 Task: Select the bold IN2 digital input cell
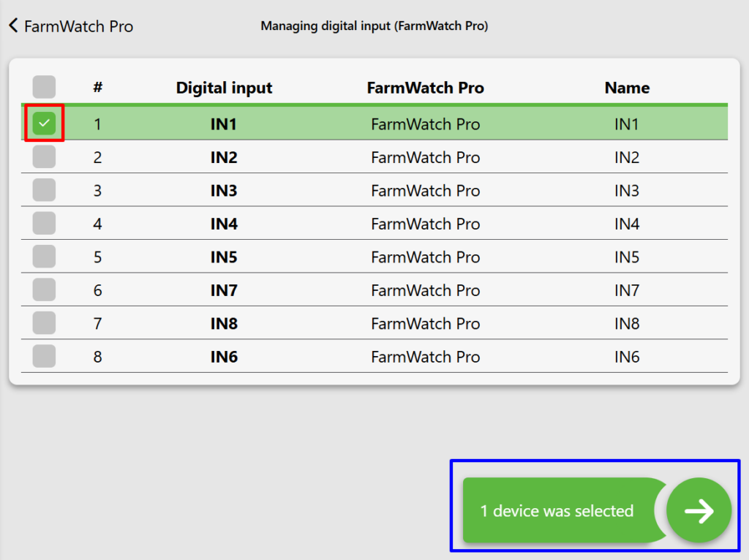click(x=224, y=157)
